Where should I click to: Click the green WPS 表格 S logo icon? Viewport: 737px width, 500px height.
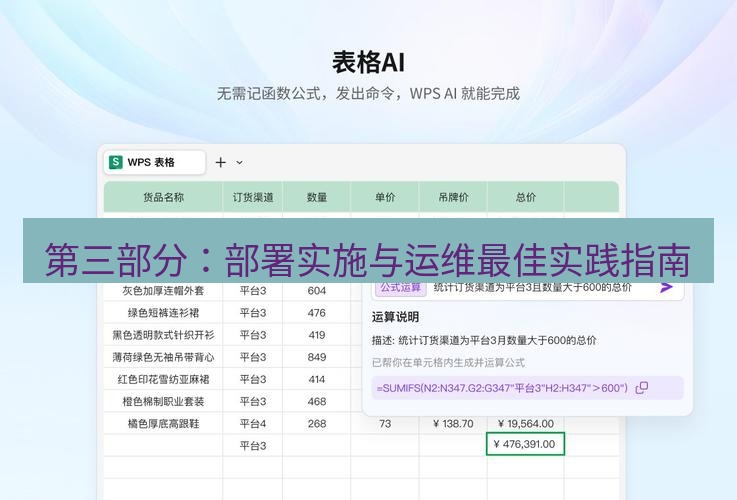click(116, 162)
